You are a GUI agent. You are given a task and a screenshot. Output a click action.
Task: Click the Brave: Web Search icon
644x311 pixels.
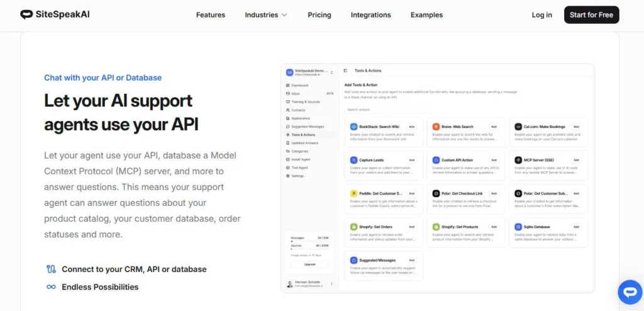pos(436,127)
